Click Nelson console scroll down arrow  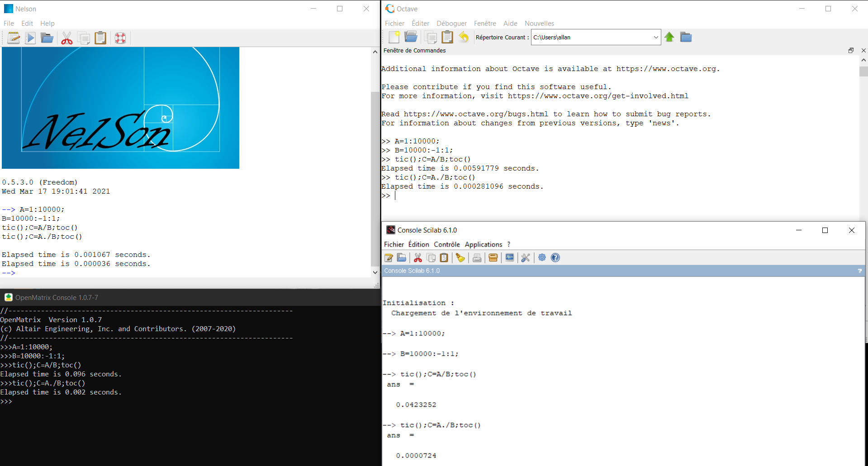coord(375,272)
